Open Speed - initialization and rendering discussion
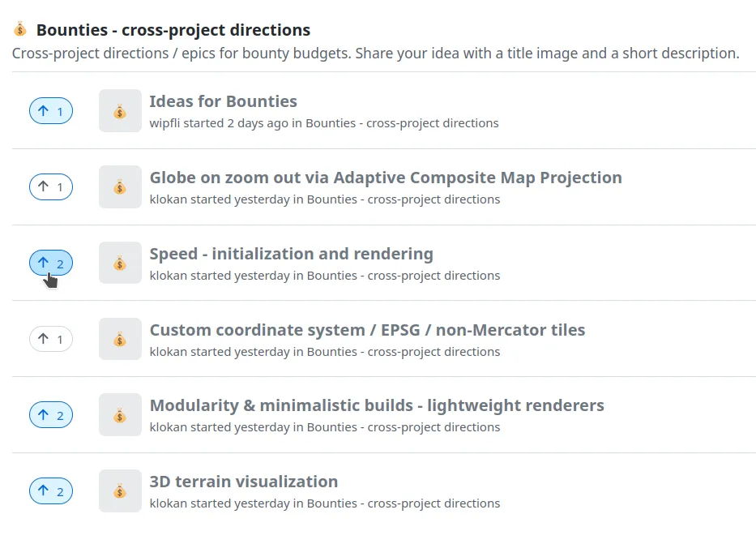The width and height of the screenshot is (756, 544). click(291, 254)
